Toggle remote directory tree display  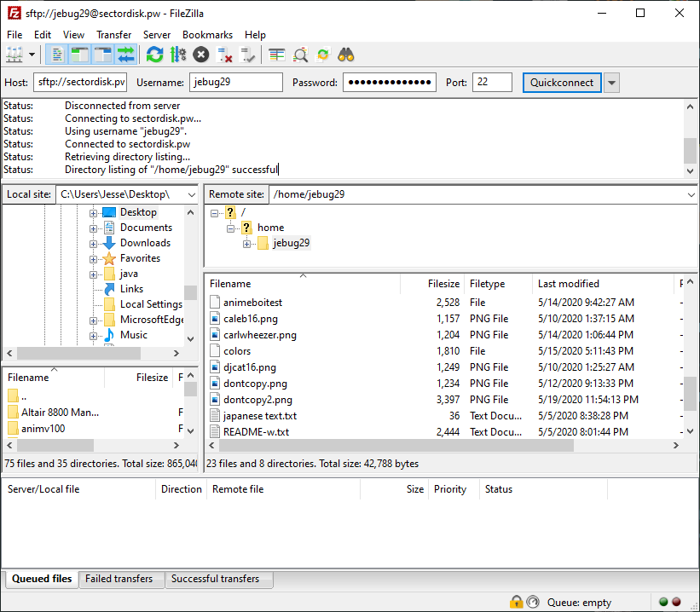point(103,55)
